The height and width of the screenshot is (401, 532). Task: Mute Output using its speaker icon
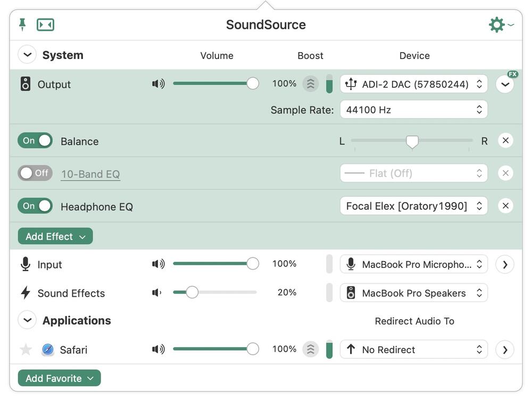[158, 83]
